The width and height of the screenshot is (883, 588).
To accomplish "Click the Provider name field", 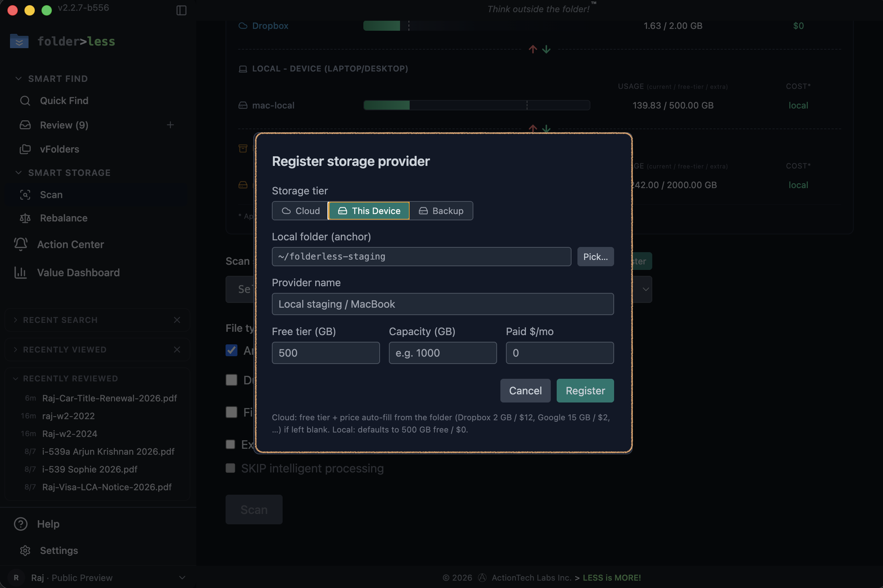I will (443, 304).
